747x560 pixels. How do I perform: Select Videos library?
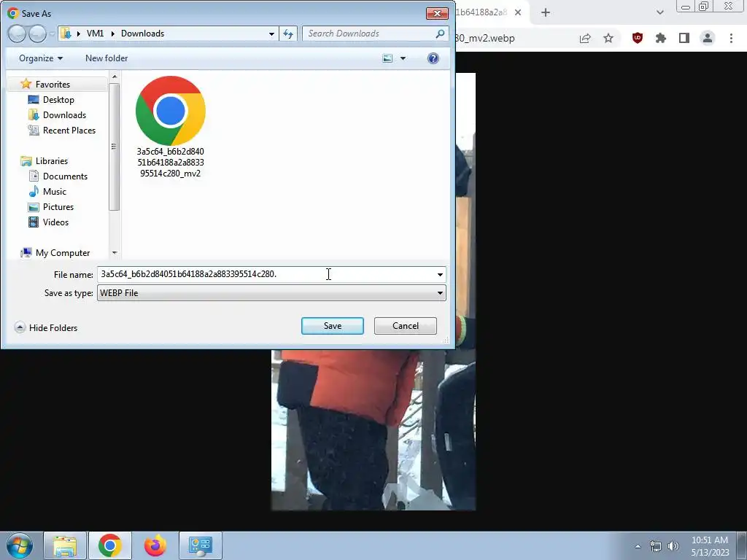tap(55, 222)
